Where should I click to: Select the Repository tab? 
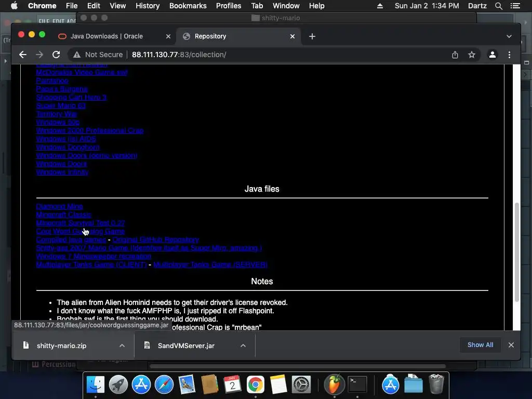tap(210, 36)
